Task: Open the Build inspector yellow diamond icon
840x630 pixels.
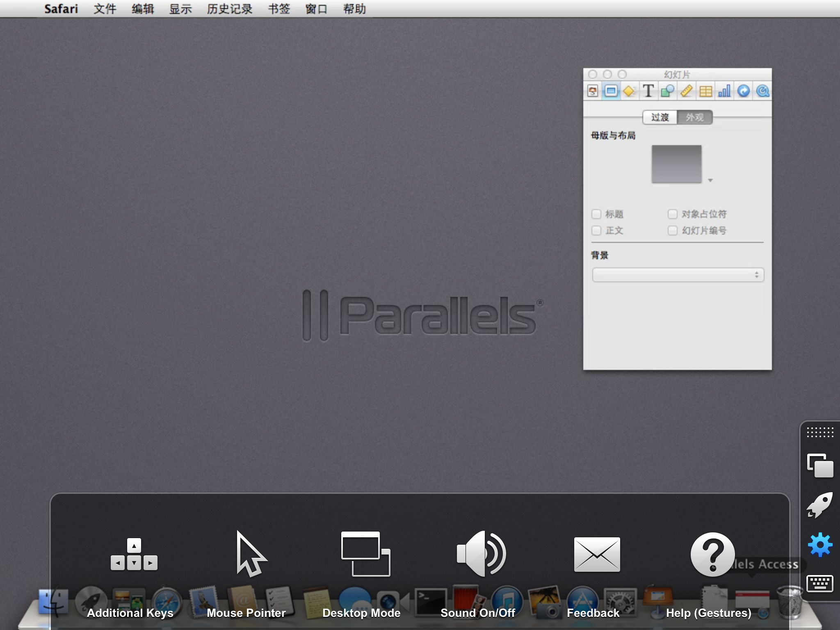Action: click(x=629, y=91)
